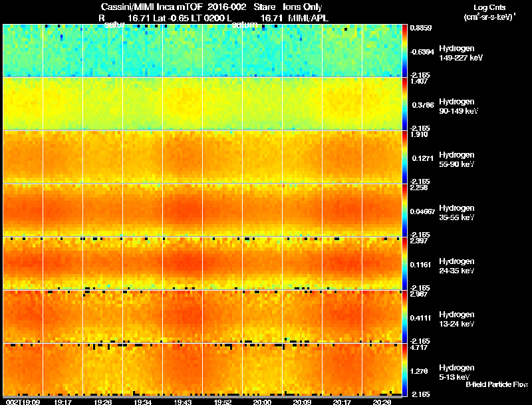Click the Hydrogen 5-13 keV label
This screenshot has height=405, width=532.
pos(457,372)
